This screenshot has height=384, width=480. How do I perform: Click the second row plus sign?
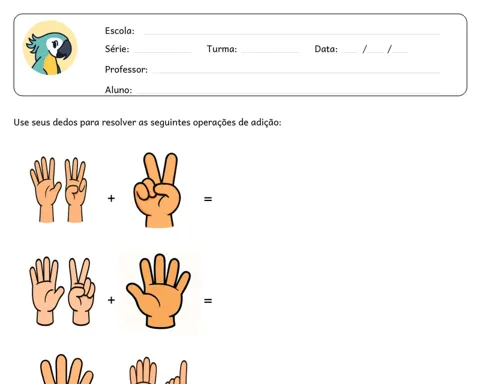111,300
